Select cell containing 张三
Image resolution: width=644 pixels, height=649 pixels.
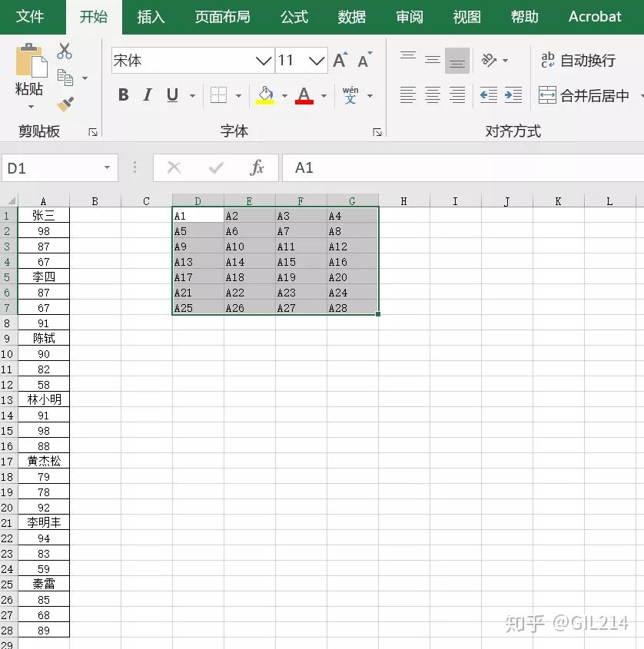tap(44, 215)
